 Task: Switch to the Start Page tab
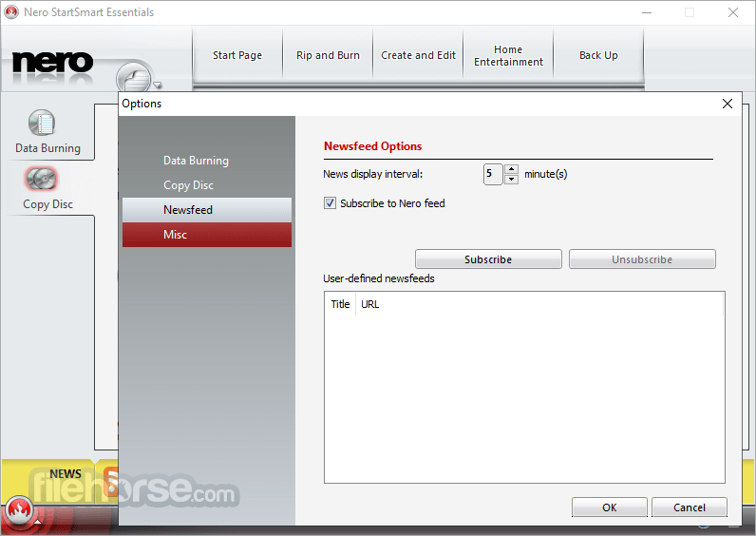pyautogui.click(x=237, y=55)
